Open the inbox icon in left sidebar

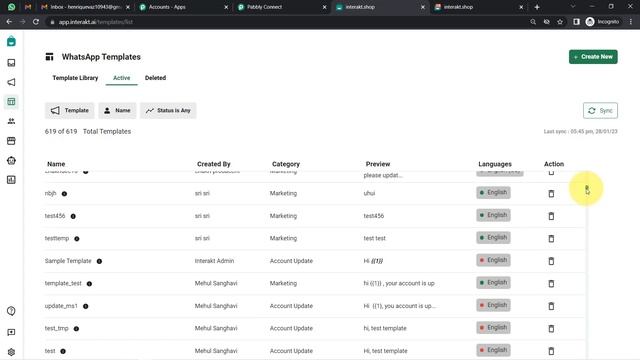11,63
